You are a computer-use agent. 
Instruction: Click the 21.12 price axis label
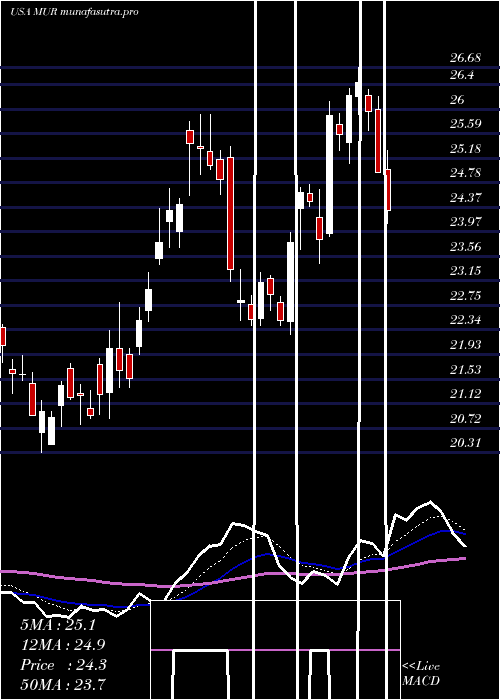pyautogui.click(x=466, y=393)
